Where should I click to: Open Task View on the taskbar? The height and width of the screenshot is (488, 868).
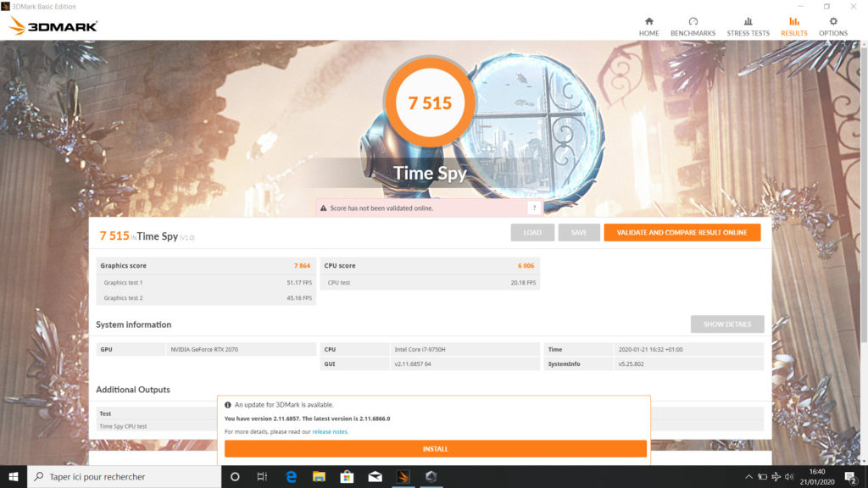pyautogui.click(x=263, y=476)
